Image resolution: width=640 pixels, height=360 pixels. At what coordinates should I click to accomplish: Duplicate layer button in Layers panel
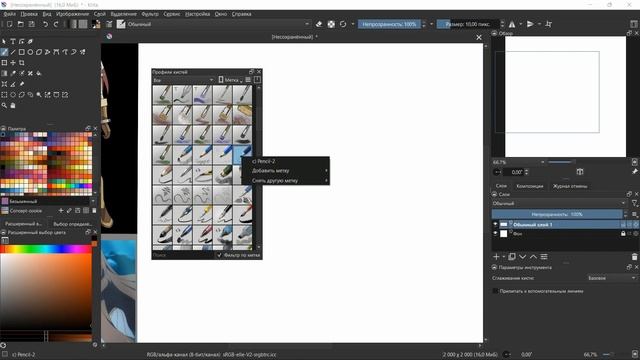pyautogui.click(x=512, y=257)
